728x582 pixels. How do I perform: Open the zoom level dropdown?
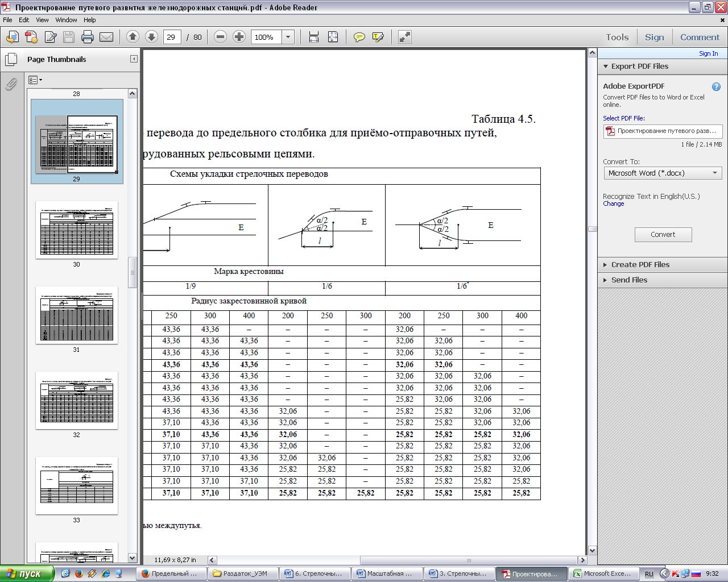tap(288, 38)
